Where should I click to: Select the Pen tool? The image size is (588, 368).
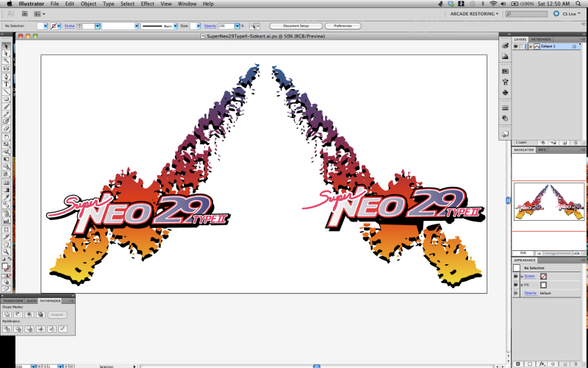6,77
